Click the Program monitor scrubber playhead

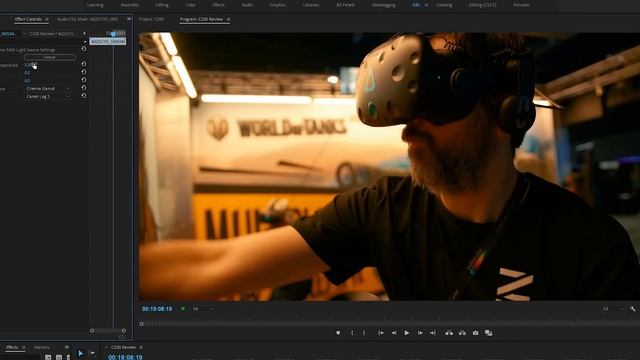[x=142, y=324]
